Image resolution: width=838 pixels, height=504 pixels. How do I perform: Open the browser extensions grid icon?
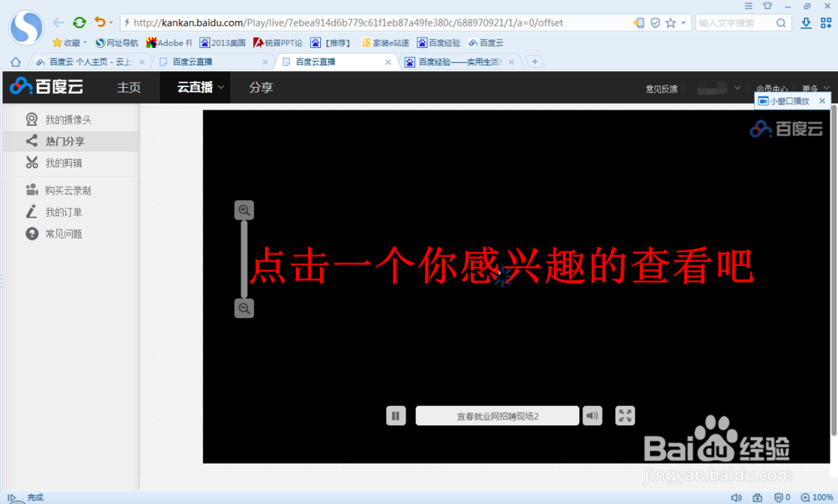(826, 23)
